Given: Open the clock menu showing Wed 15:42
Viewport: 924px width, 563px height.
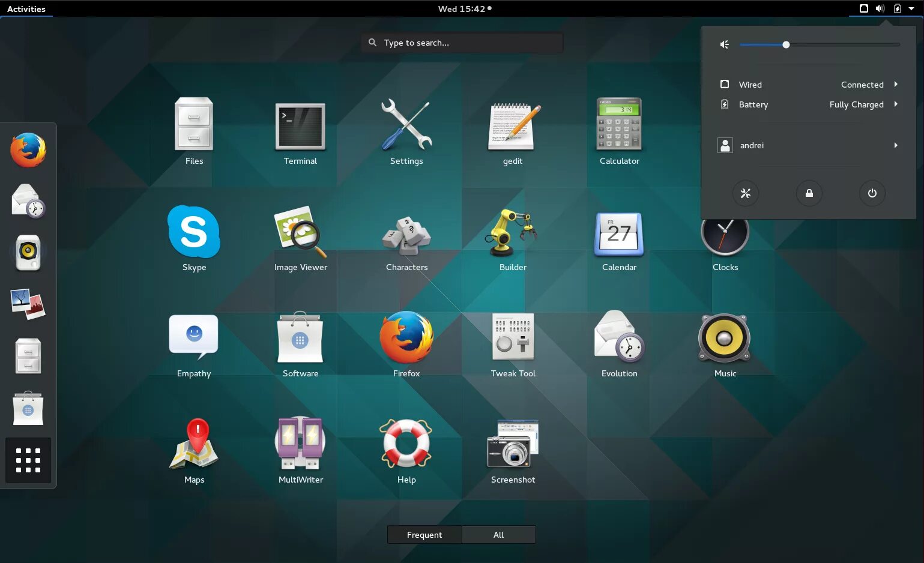Looking at the screenshot, I should [x=465, y=8].
